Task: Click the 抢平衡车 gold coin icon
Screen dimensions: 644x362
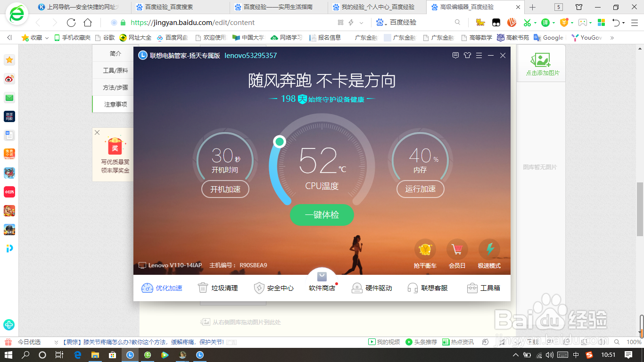Action: coord(425,249)
